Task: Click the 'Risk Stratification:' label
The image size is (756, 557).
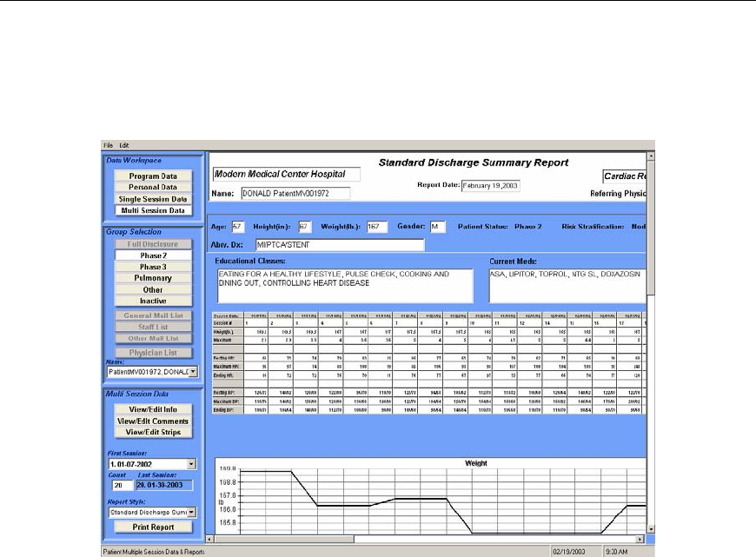Action: point(593,227)
